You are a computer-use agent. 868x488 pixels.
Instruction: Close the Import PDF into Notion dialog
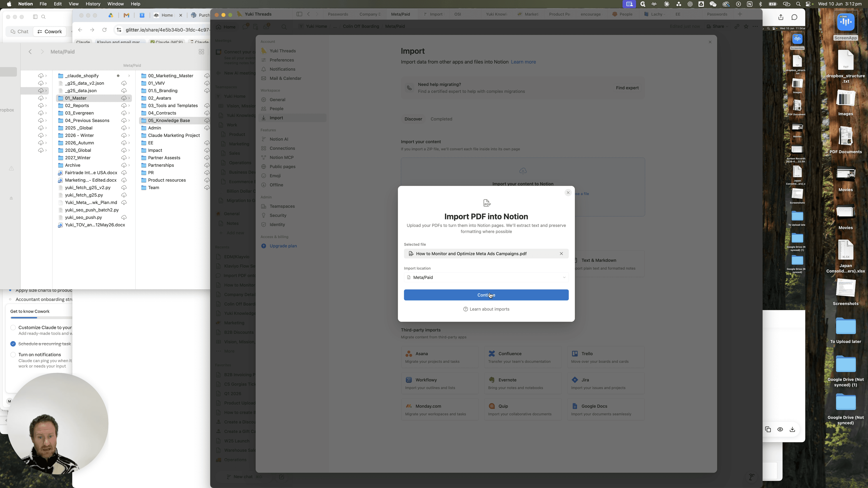coord(568,193)
